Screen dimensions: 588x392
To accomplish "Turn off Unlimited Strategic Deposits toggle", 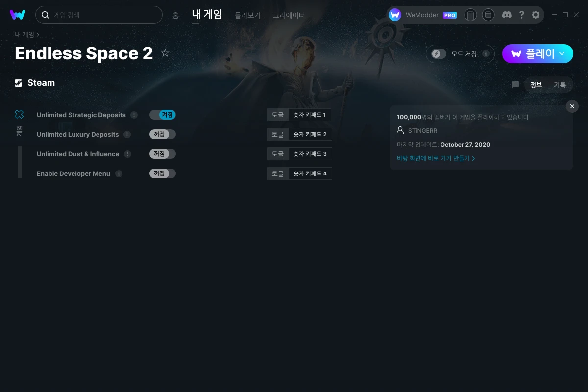I will coord(163,115).
